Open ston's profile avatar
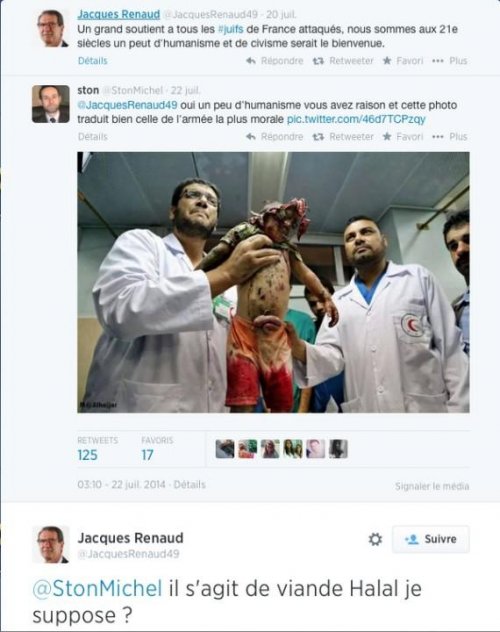 click(x=51, y=104)
